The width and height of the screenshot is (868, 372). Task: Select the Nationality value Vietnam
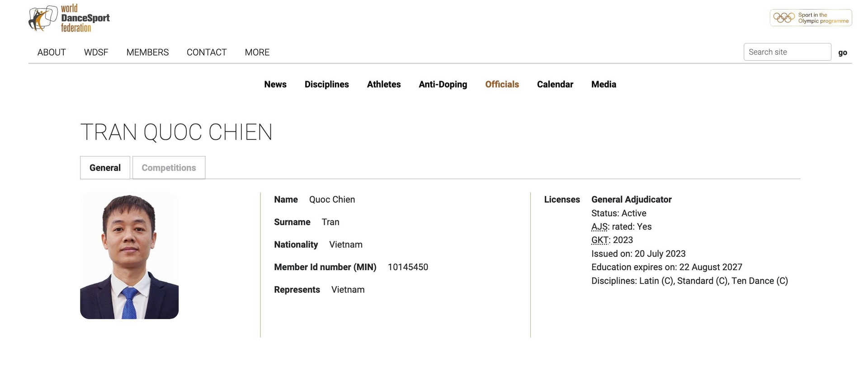[346, 245]
